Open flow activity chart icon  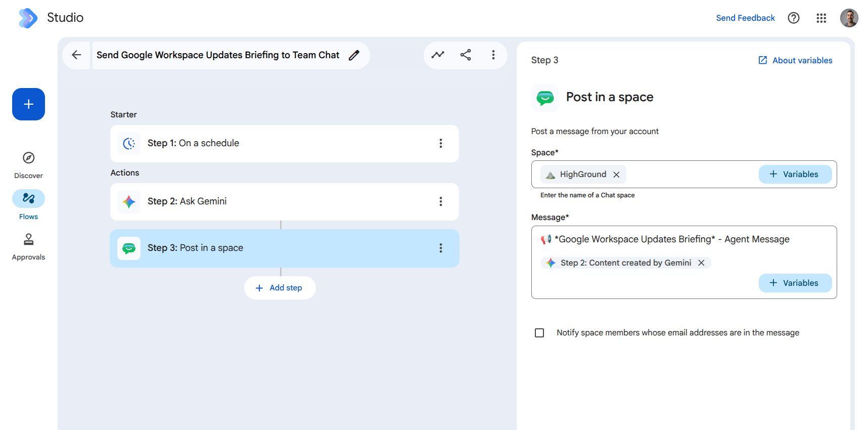[438, 55]
